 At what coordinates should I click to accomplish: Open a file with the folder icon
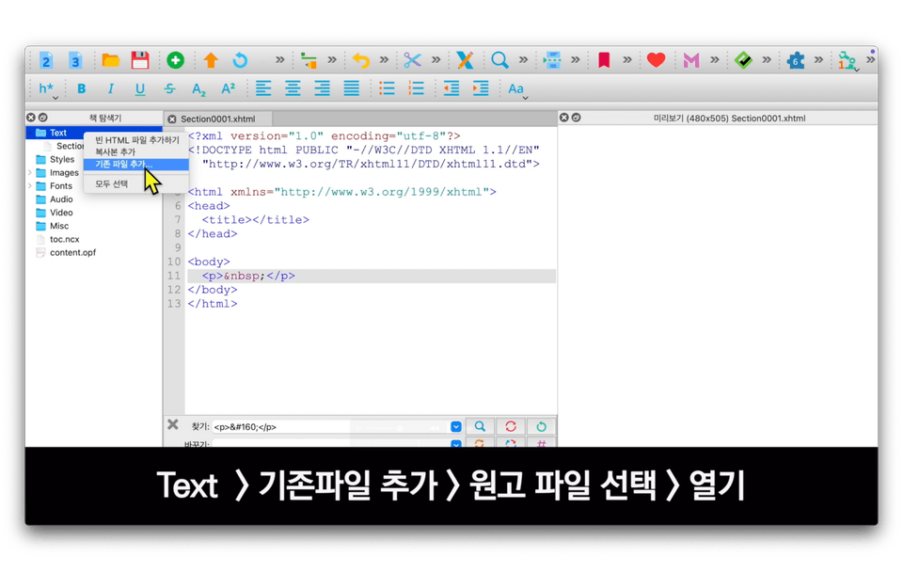[x=110, y=60]
